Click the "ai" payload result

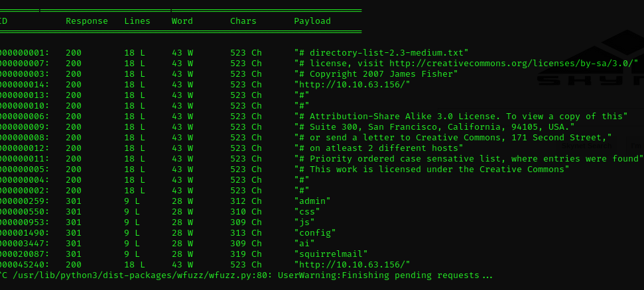click(304, 243)
